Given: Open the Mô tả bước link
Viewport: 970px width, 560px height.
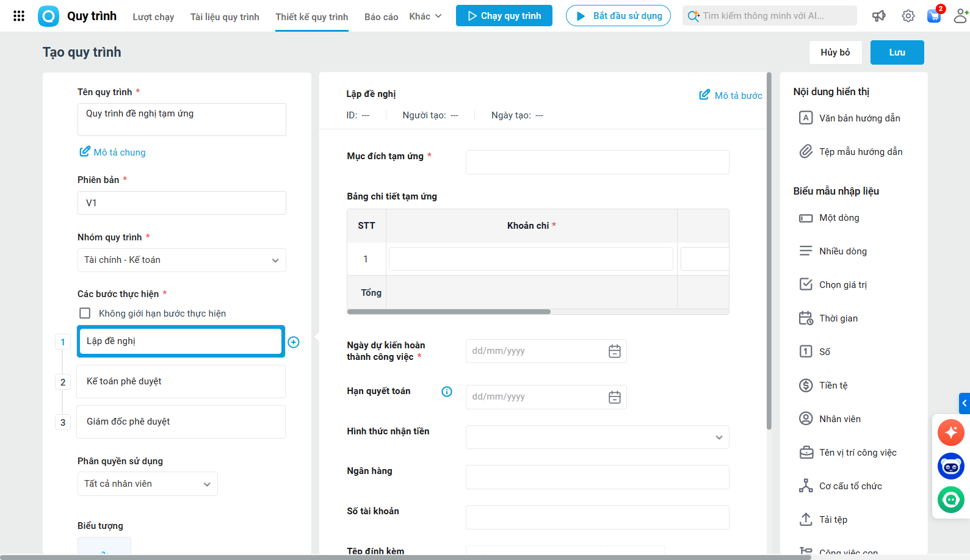Looking at the screenshot, I should pos(731,95).
